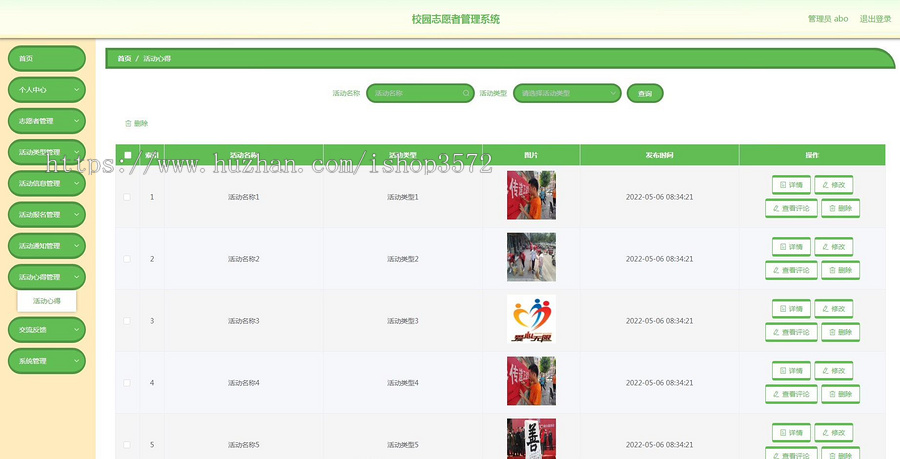Click the 操作 column header
Screen dimensions: 900x459
point(812,155)
